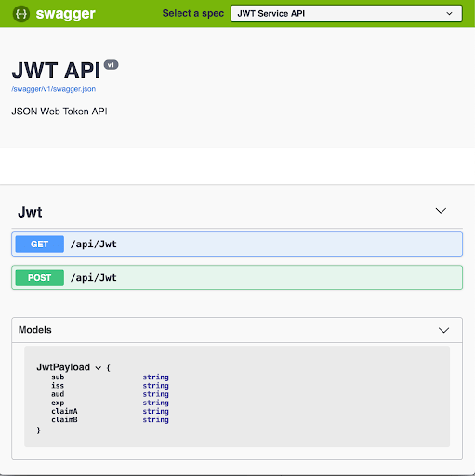Click the claimA property name

pyautogui.click(x=64, y=411)
